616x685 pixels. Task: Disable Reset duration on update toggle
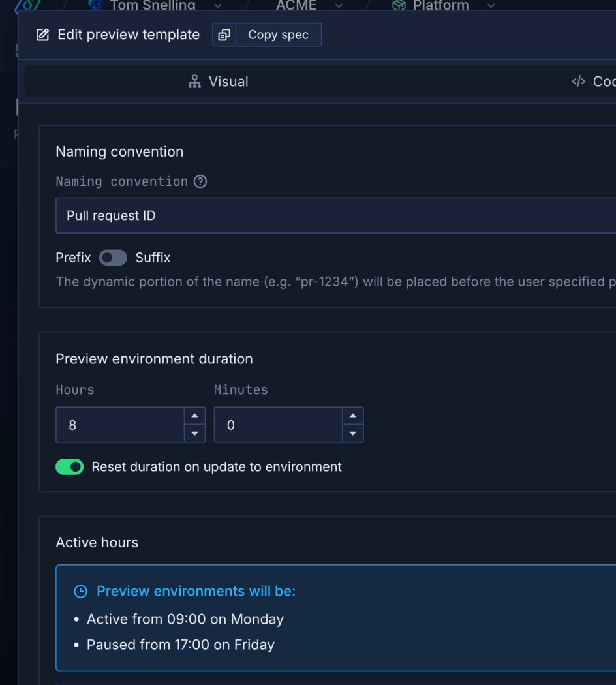(70, 467)
